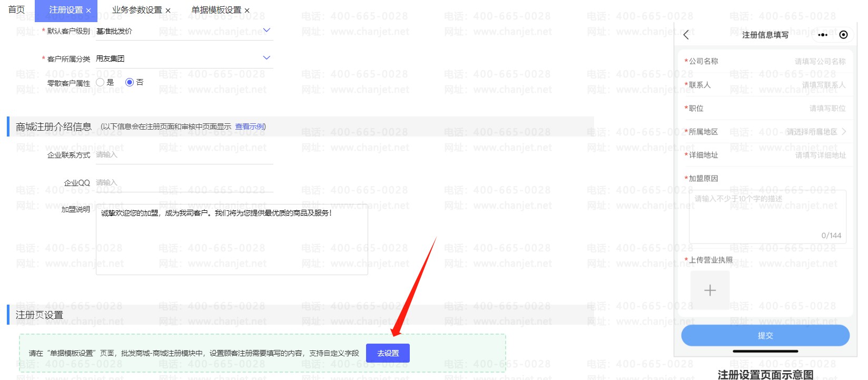
Task: Click the 详细地址 field in phone preview
Action: pos(765,155)
